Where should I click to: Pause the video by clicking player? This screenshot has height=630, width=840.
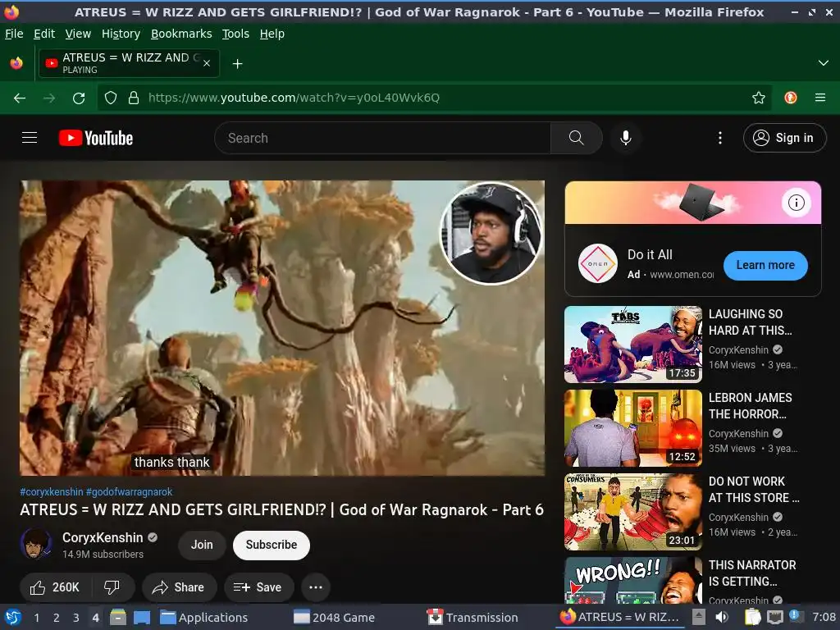coord(282,328)
